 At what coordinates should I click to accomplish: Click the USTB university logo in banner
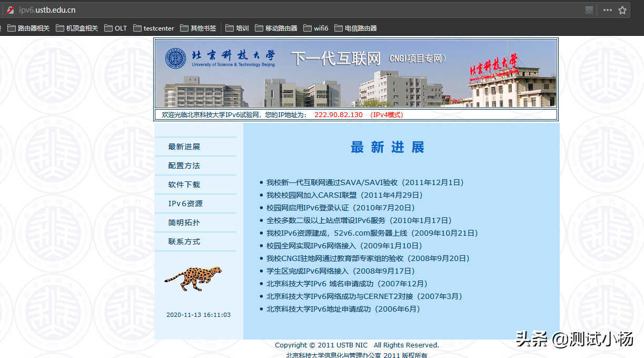176,59
